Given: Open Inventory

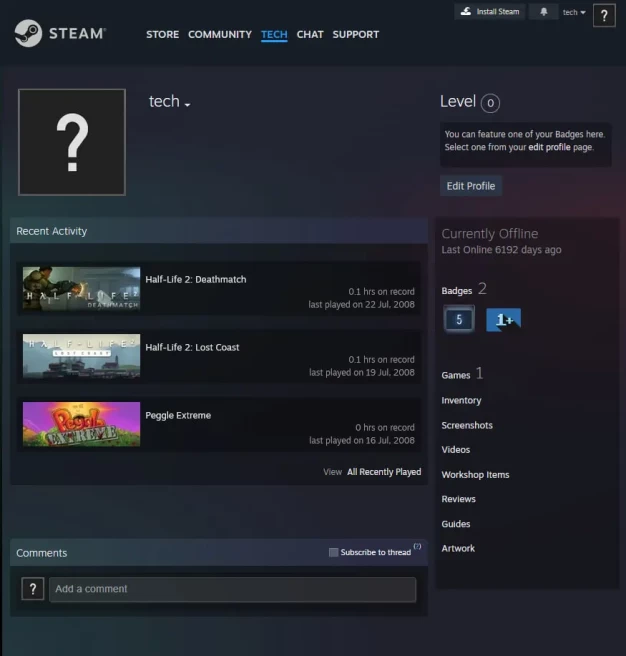Looking at the screenshot, I should [x=461, y=400].
